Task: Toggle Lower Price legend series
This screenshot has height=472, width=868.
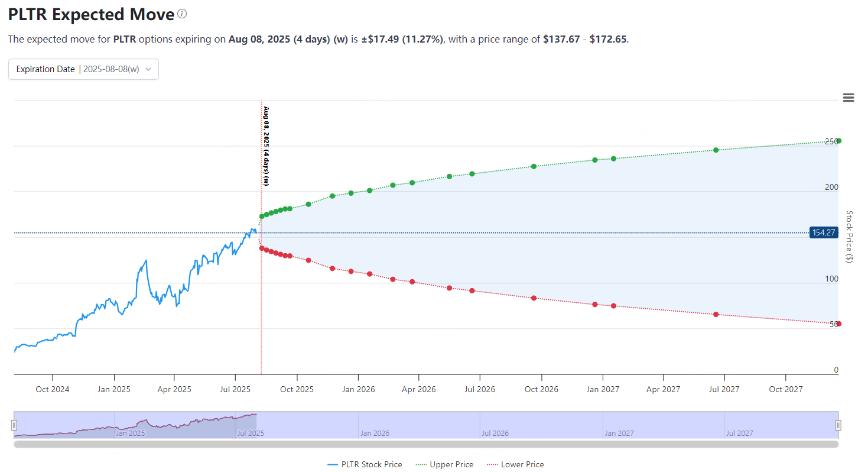Action: 515,464
